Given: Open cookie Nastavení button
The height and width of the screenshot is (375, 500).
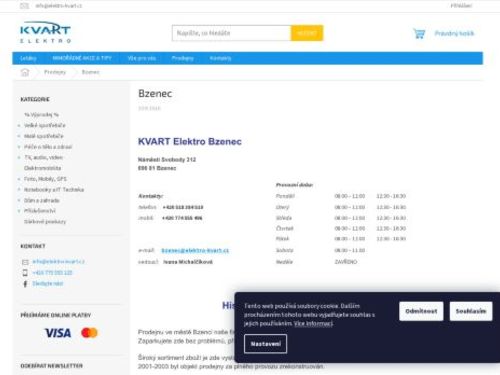Looking at the screenshot, I should click(266, 344).
